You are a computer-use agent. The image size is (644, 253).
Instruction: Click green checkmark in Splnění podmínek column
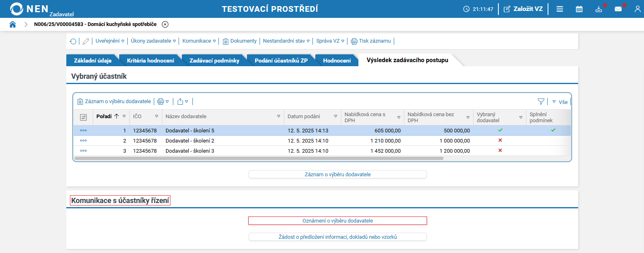coord(553,130)
